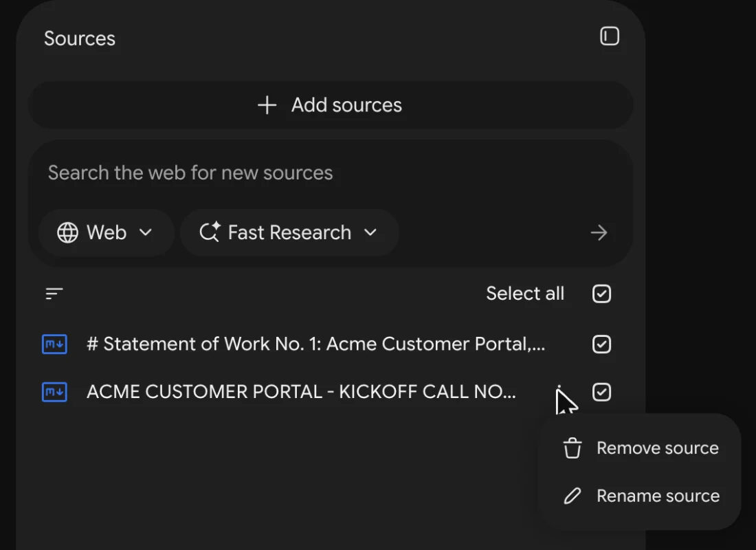Open the ACME CUSTOMER PORTAL - KICKOFF CALL source
Screen dimensions: 756x550
pos(301,392)
